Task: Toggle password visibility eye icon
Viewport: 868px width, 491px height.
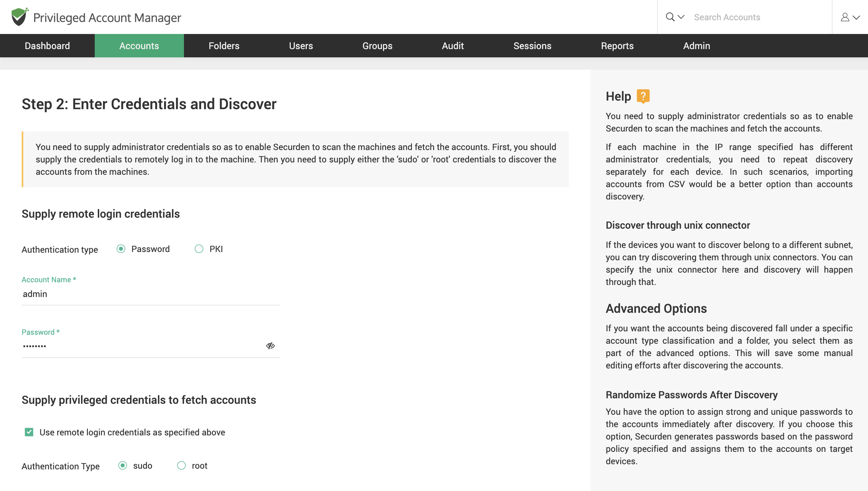Action: pos(270,345)
